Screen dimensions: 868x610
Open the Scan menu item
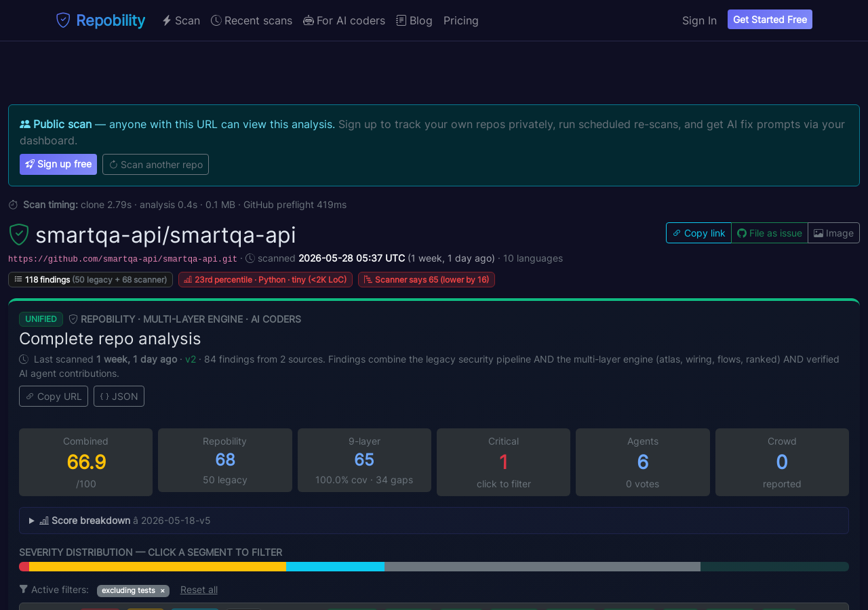click(181, 20)
